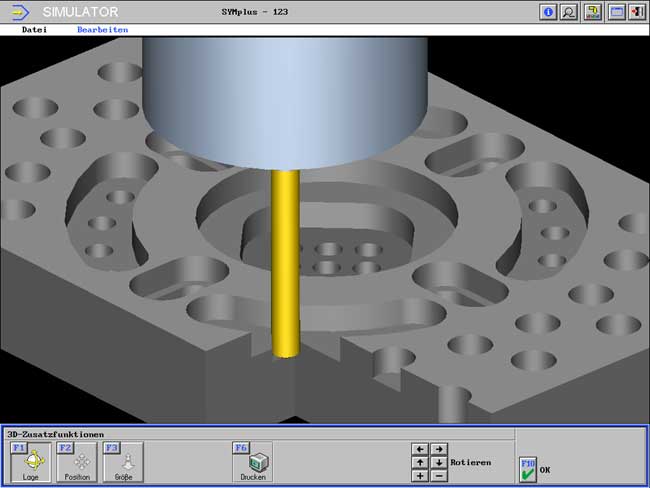Click the magnifying glass search icon
Viewport: 650px width, 488px height.
pyautogui.click(x=569, y=12)
